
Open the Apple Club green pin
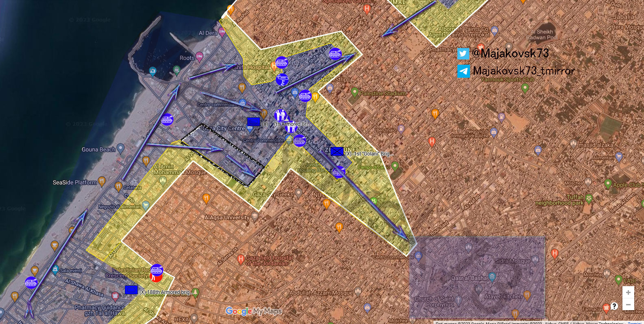click(x=608, y=184)
